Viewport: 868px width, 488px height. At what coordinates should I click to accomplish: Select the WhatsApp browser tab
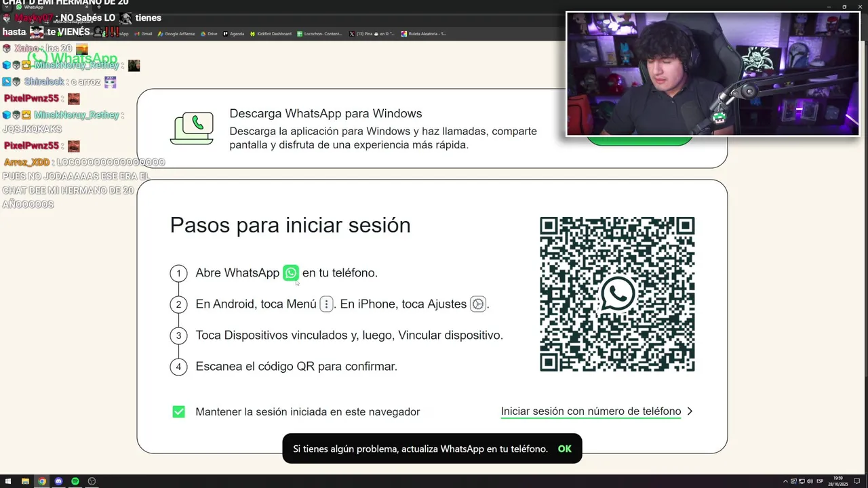click(x=47, y=7)
